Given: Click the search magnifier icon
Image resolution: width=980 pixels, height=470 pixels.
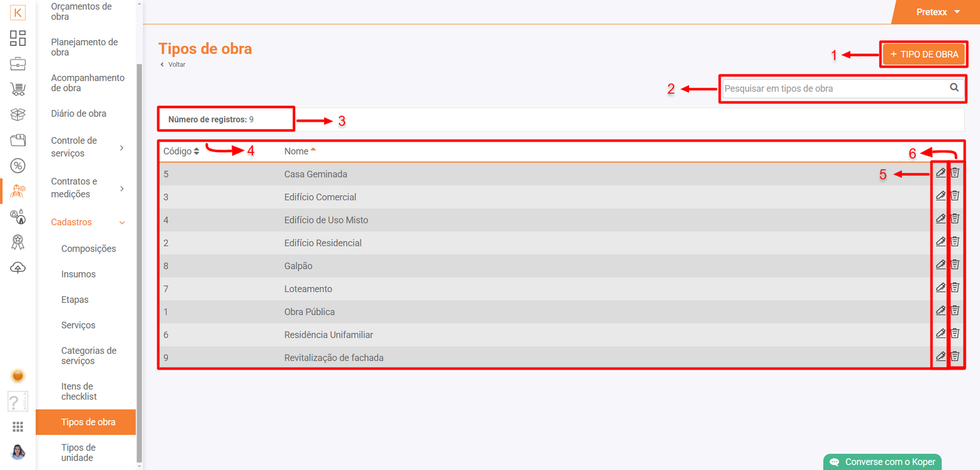Looking at the screenshot, I should [x=954, y=88].
